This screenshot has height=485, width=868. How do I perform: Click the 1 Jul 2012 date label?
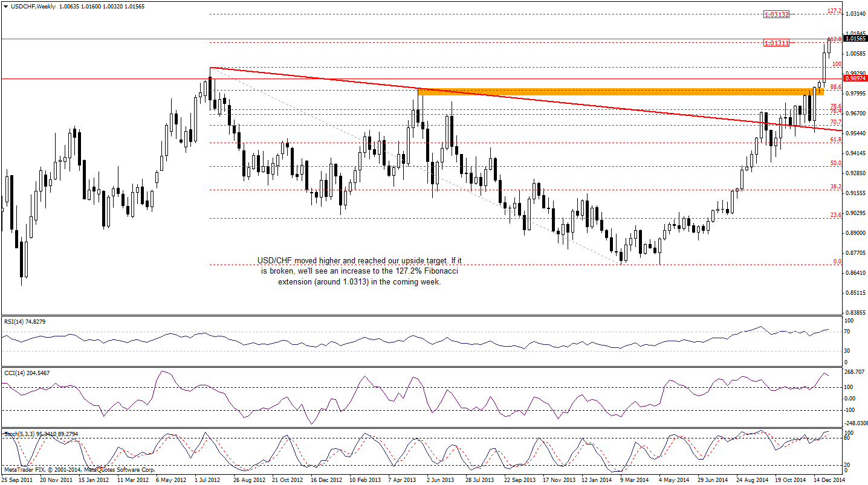(209, 480)
